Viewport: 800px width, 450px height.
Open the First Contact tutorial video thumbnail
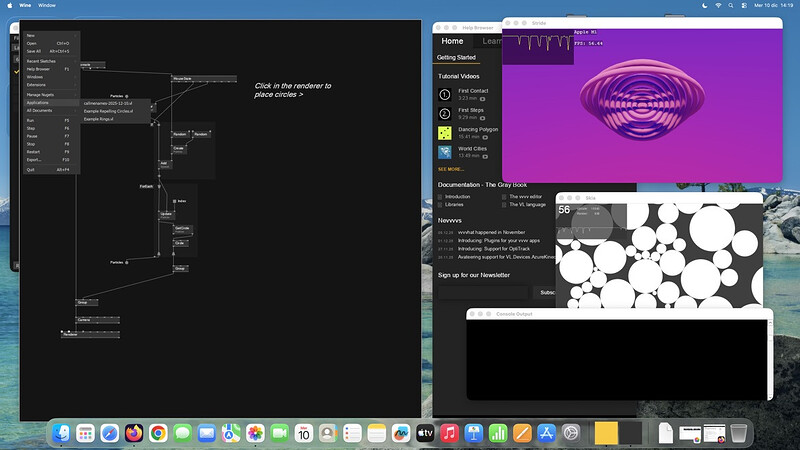(x=444, y=94)
